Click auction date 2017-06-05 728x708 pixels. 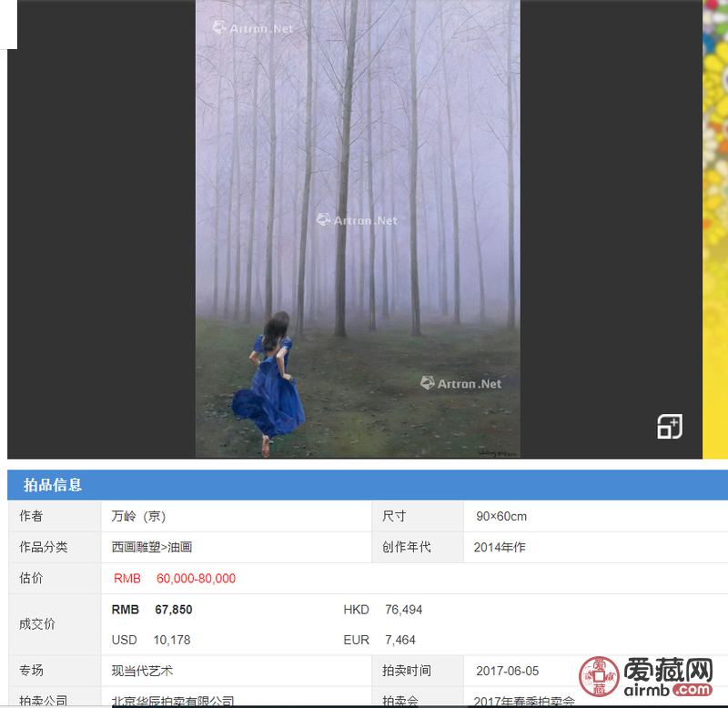coord(508,671)
